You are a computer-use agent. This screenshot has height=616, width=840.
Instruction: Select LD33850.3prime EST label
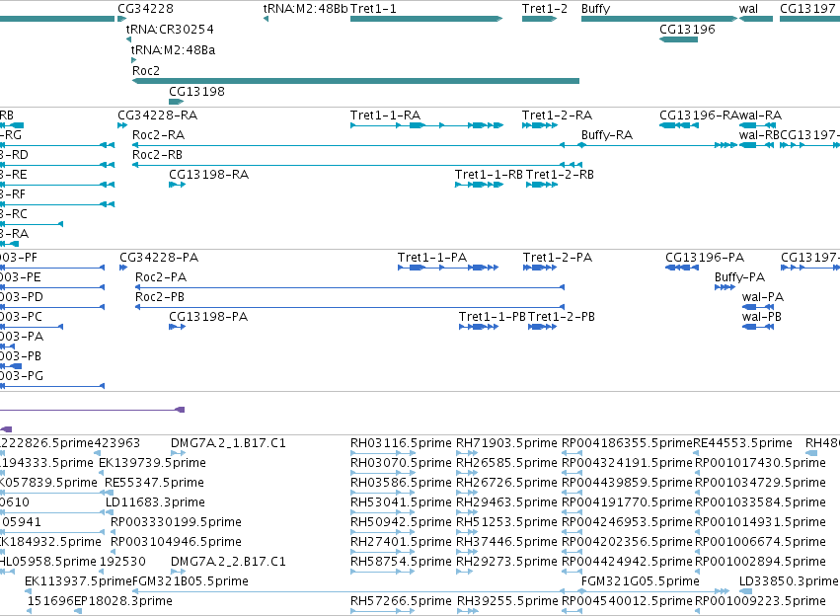789,581
